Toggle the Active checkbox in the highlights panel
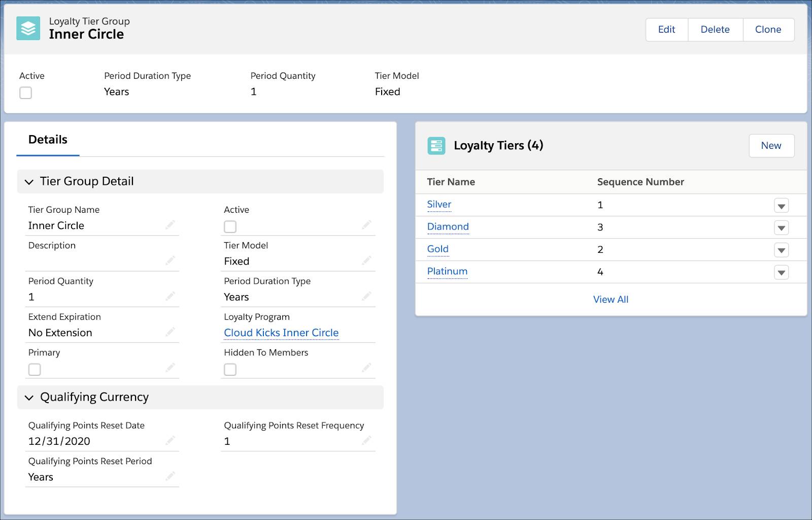Image resolution: width=812 pixels, height=520 pixels. tap(25, 93)
